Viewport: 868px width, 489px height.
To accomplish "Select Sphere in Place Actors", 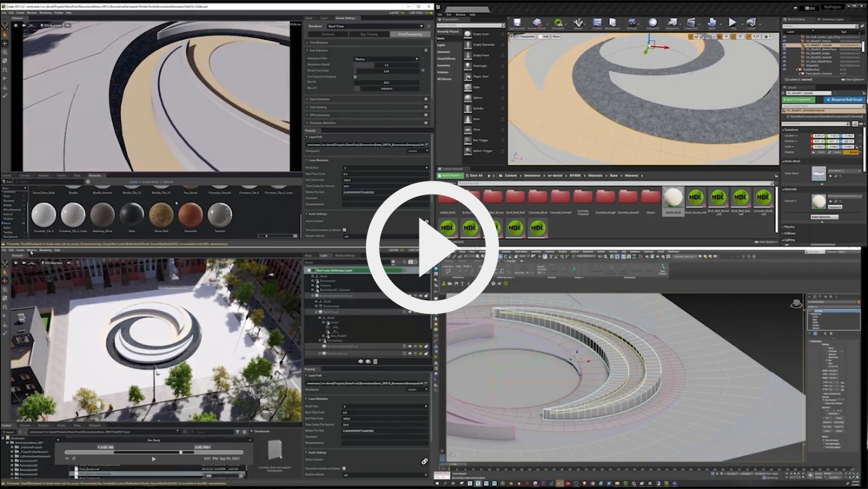I will 483,98.
